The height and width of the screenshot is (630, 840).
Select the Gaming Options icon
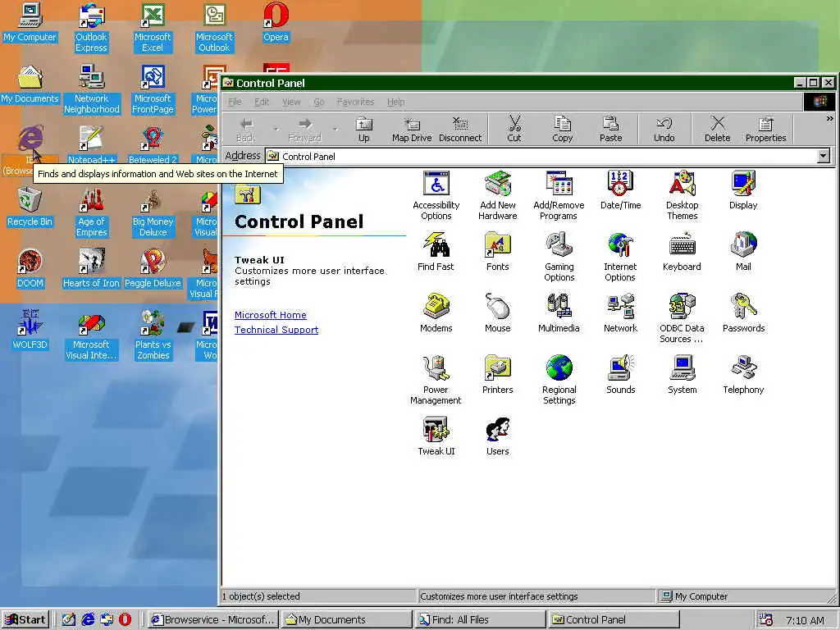coord(559,257)
